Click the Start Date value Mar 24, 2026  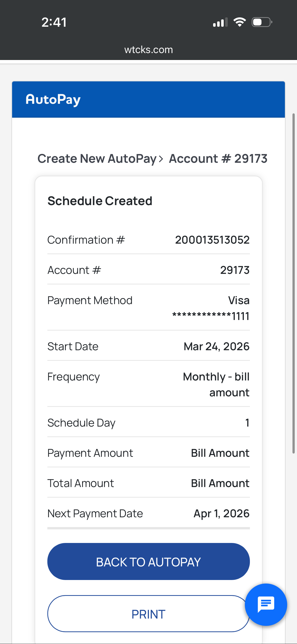[x=216, y=346]
